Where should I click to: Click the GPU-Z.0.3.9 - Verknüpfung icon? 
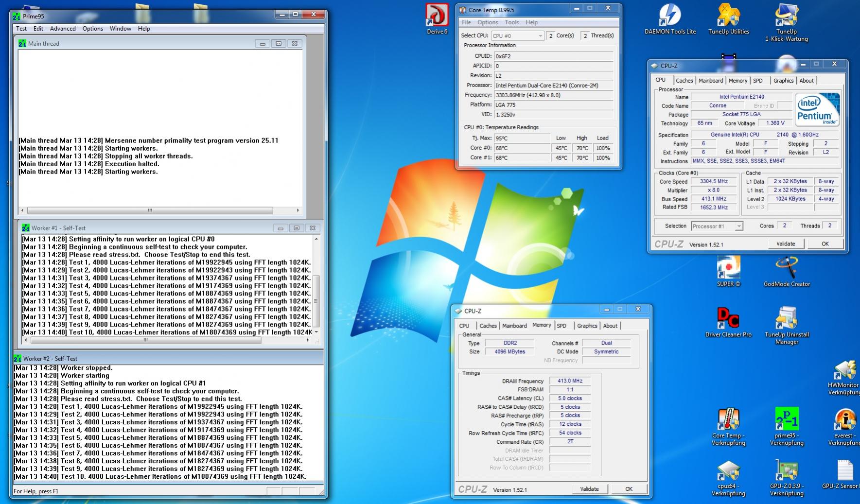pyautogui.click(x=787, y=477)
